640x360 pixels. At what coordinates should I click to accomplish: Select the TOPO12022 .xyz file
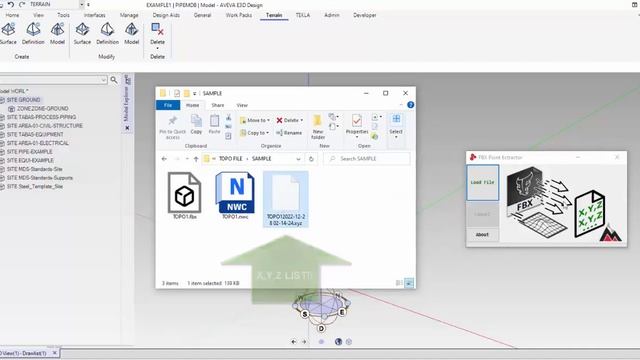tap(285, 199)
